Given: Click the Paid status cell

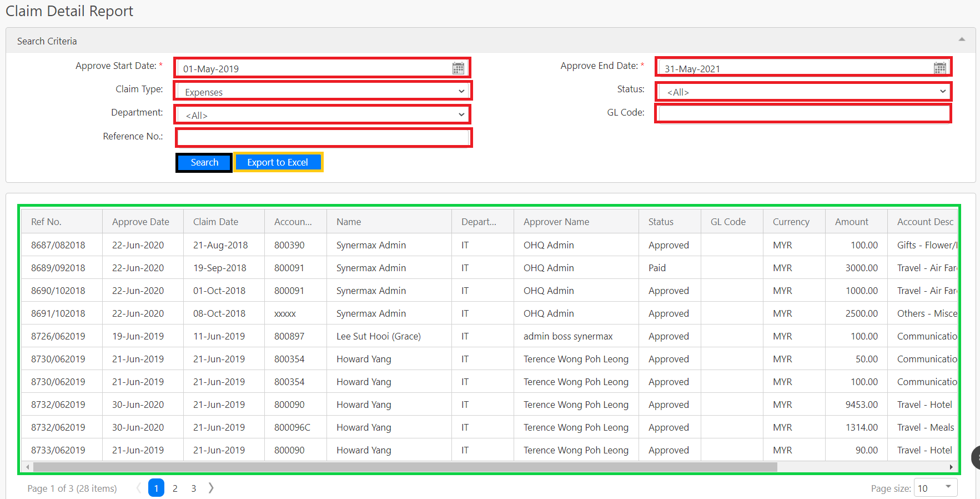Looking at the screenshot, I should pos(670,268).
